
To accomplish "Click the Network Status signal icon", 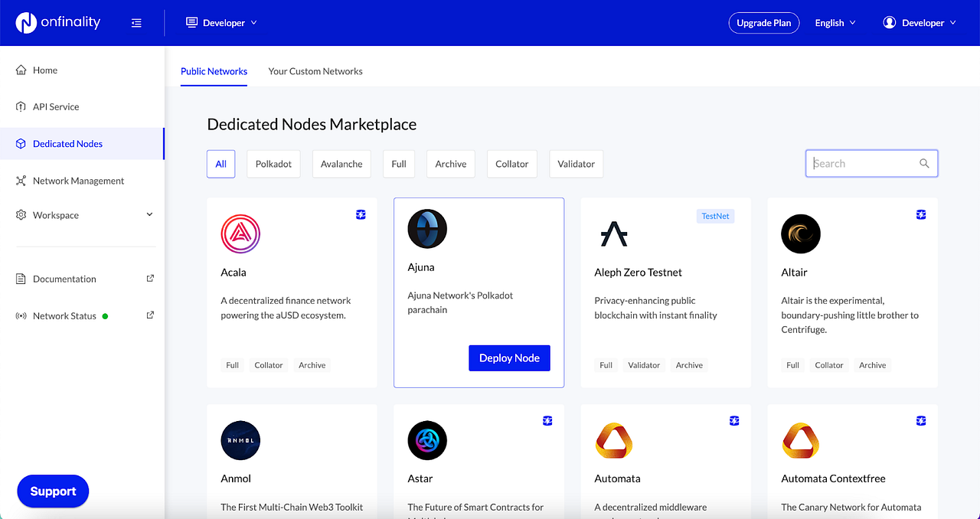I will (21, 315).
